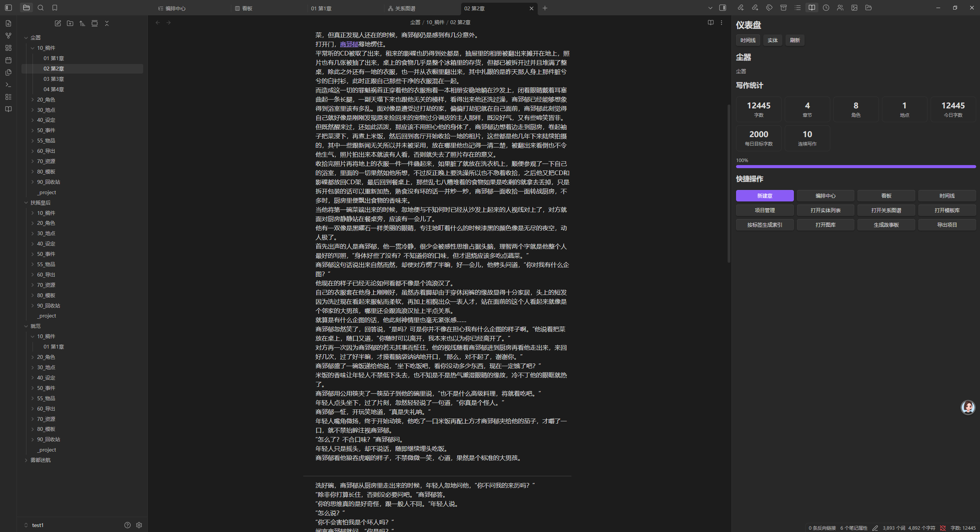Open settings gear in bottom left

tap(139, 525)
